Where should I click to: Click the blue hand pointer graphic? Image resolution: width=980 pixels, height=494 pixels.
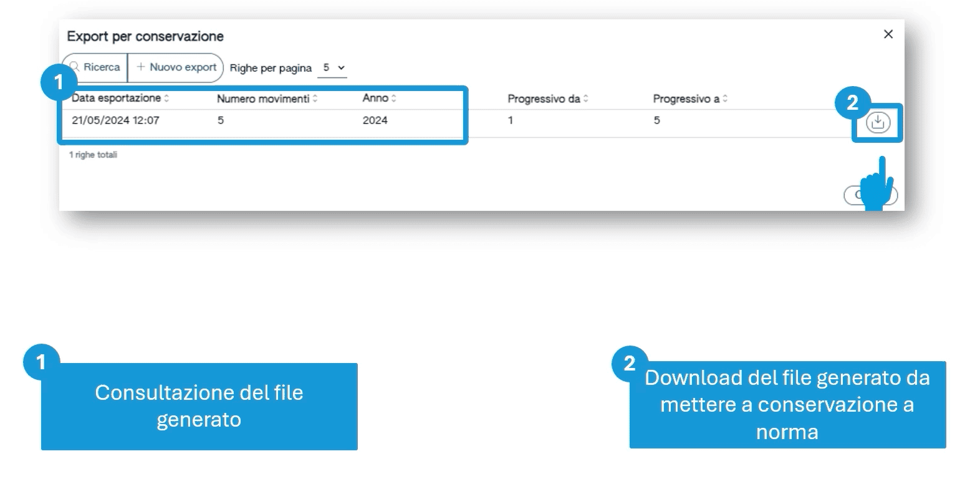click(876, 187)
